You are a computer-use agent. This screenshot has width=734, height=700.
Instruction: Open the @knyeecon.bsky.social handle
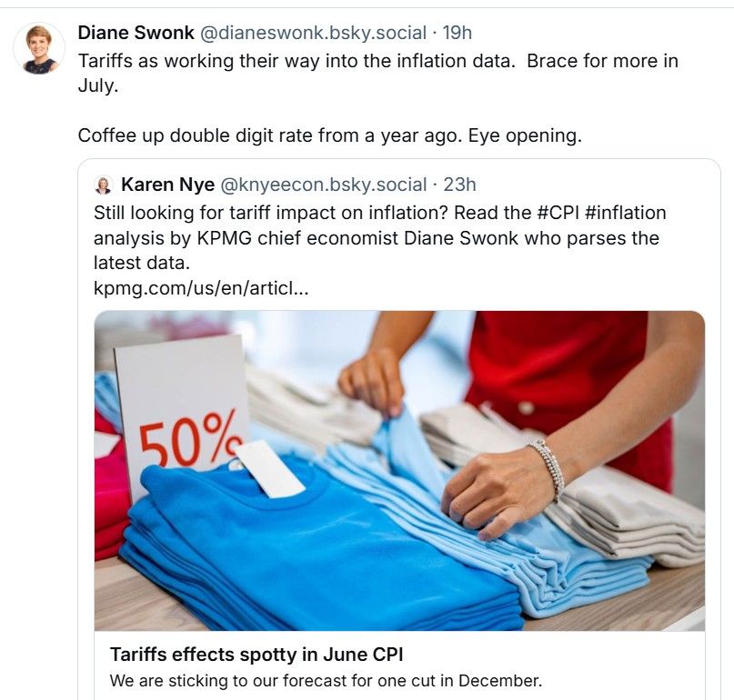point(324,185)
